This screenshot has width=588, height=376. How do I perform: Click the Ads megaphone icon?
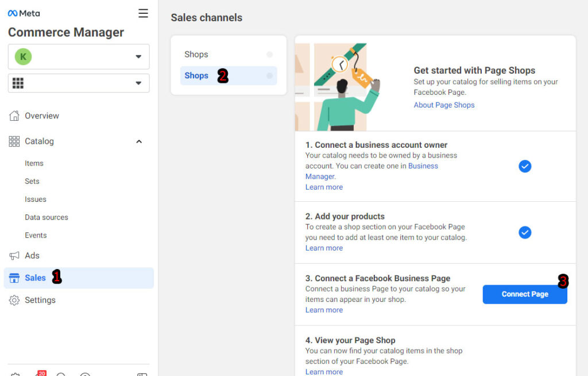(14, 256)
